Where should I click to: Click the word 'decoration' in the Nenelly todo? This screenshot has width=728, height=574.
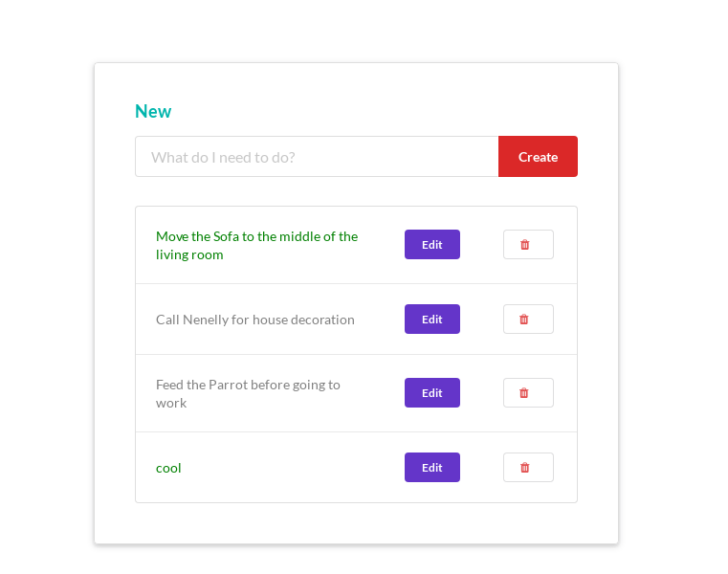[x=320, y=320]
